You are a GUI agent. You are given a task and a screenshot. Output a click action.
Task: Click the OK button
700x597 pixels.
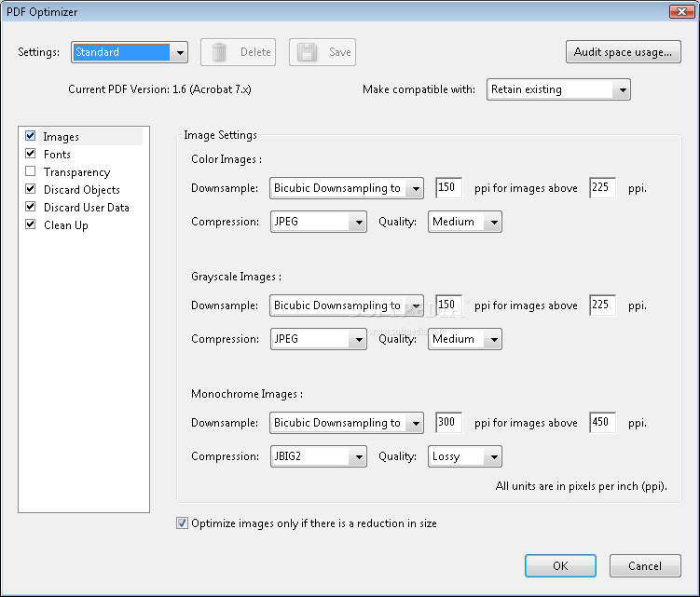pyautogui.click(x=560, y=565)
